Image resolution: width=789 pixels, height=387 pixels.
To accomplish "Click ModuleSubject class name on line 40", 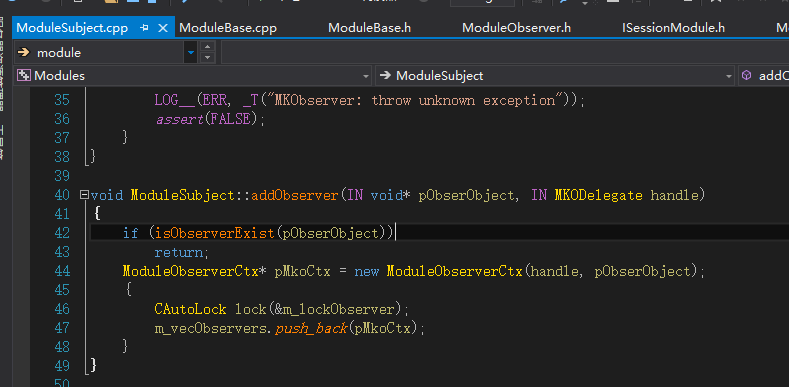I will 182,195.
